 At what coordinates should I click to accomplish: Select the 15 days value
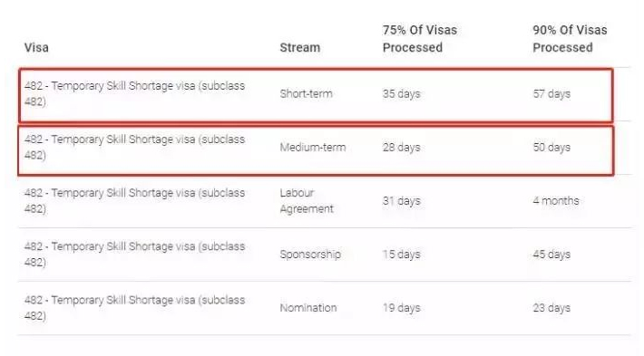[x=401, y=255]
